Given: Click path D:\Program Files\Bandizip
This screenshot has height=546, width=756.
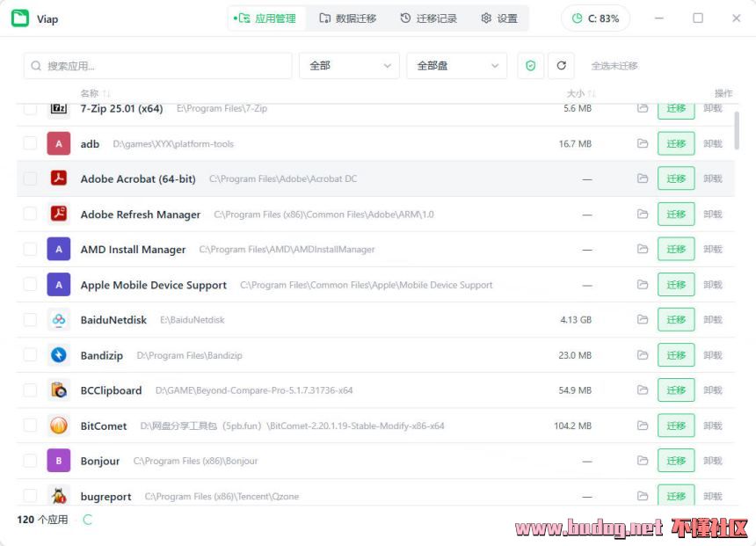Looking at the screenshot, I should pos(190,355).
